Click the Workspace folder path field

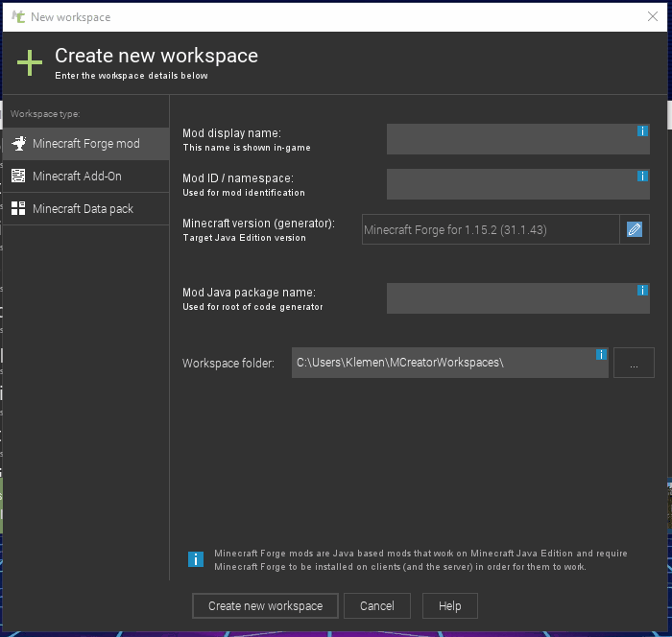450,363
